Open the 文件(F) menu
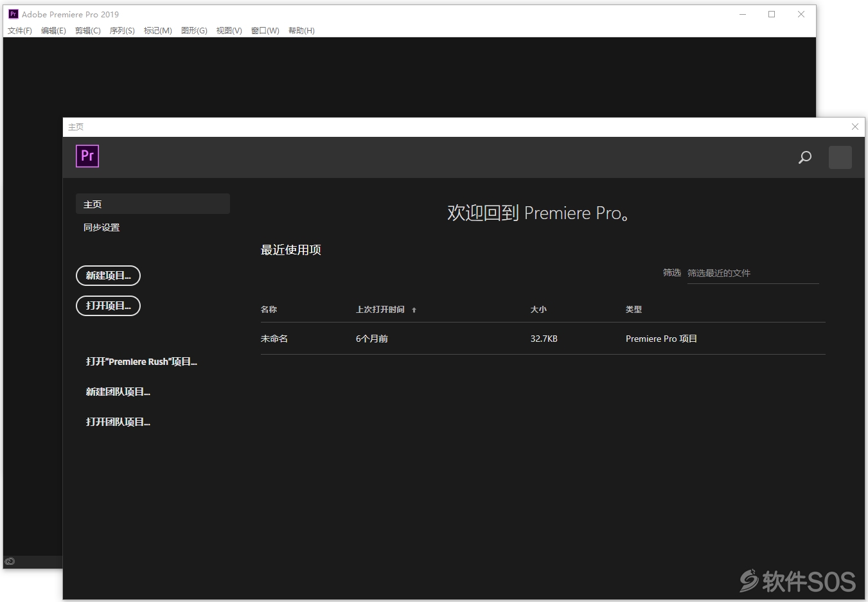This screenshot has height=602, width=868. tap(20, 30)
